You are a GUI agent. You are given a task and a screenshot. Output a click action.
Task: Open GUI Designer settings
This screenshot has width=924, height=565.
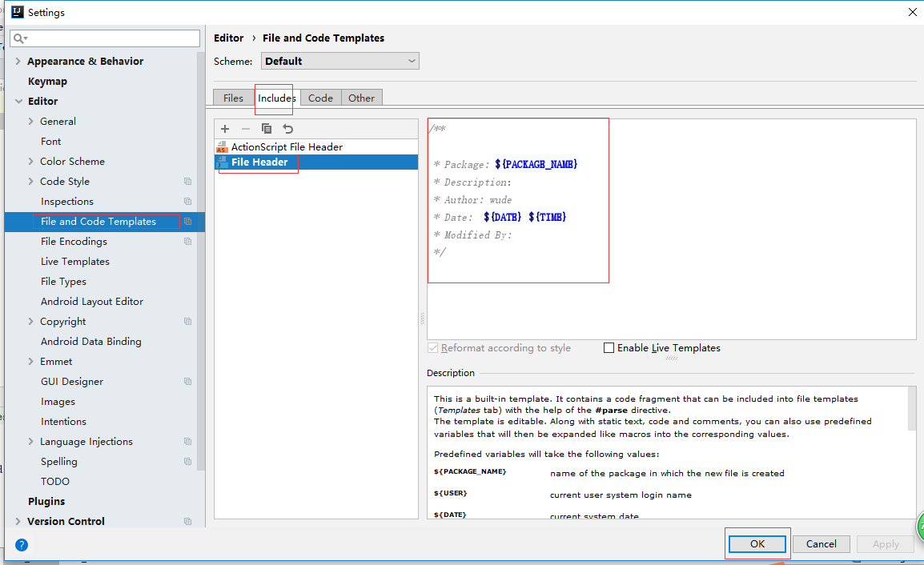72,382
